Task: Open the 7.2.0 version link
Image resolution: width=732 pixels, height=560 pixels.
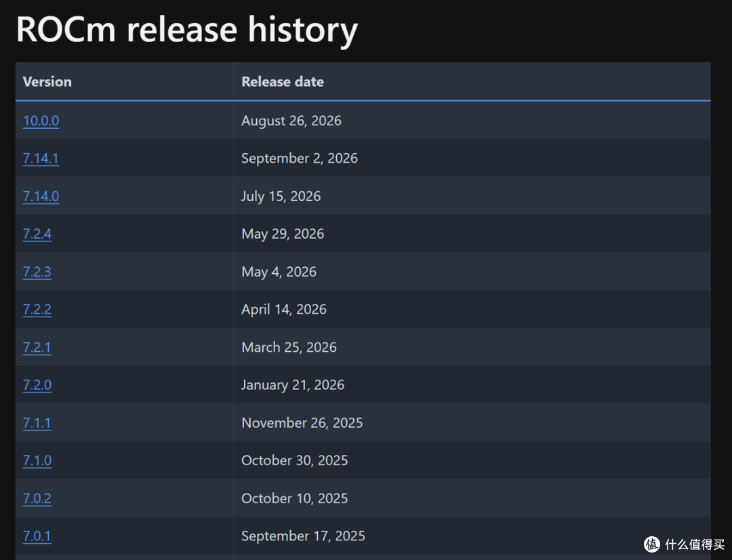Action: [37, 385]
